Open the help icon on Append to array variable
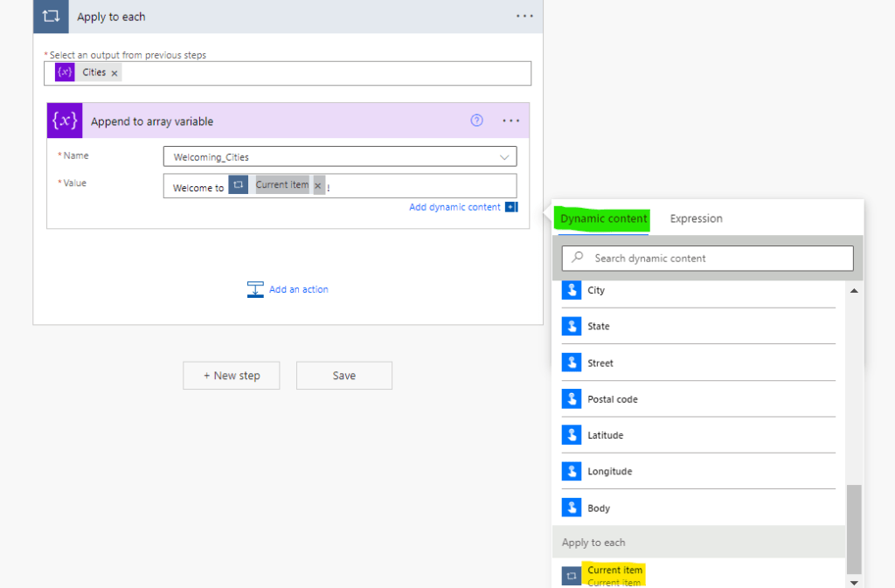This screenshot has width=895, height=588. pyautogui.click(x=476, y=121)
